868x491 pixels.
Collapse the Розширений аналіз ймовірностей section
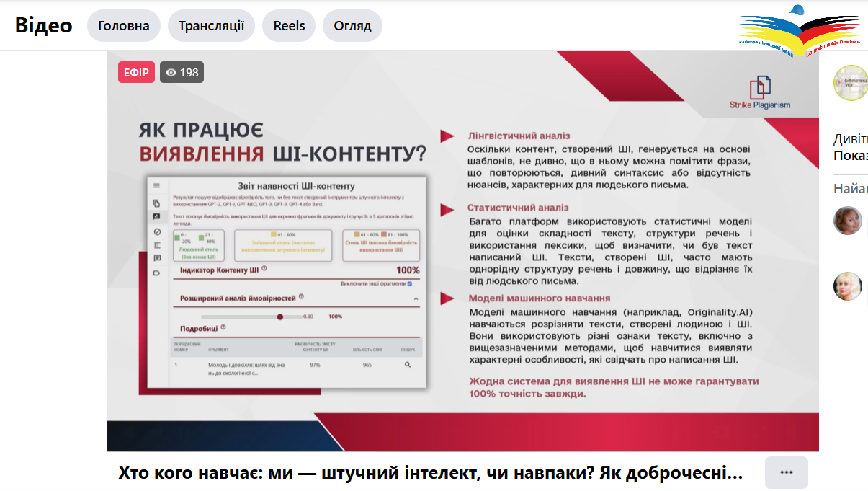(416, 298)
